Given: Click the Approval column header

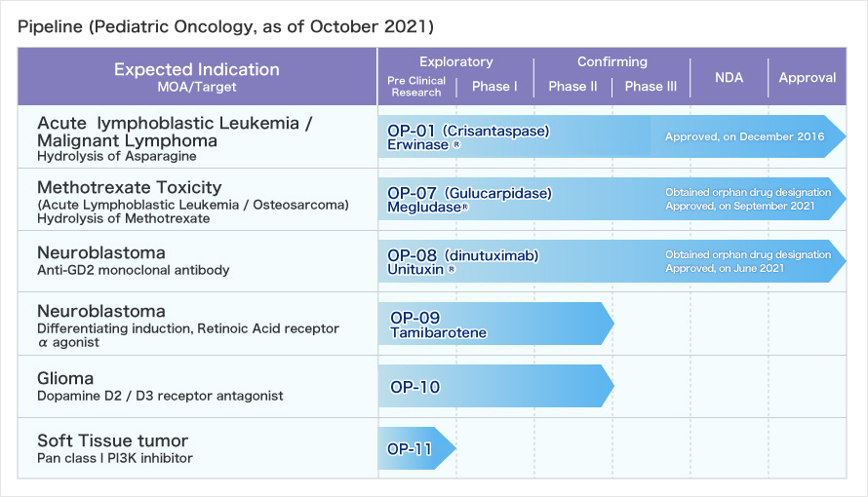Looking at the screenshot, I should pos(808,78).
